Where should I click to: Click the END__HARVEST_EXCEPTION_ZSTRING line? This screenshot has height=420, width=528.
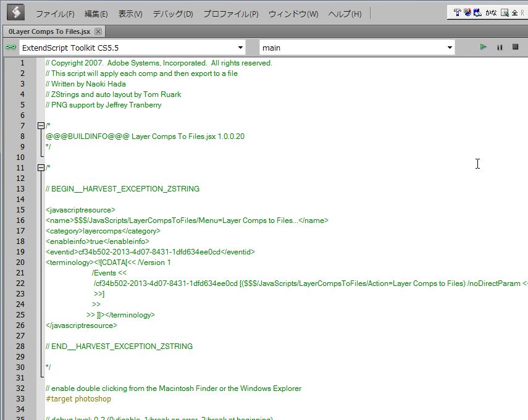(119, 346)
